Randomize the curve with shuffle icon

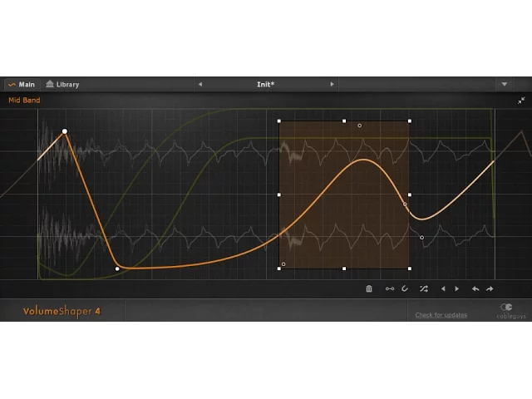click(423, 288)
